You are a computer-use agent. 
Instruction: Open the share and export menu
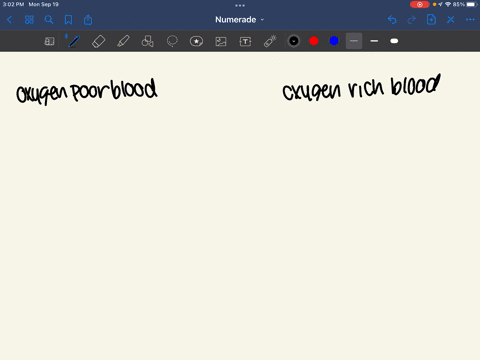88,20
